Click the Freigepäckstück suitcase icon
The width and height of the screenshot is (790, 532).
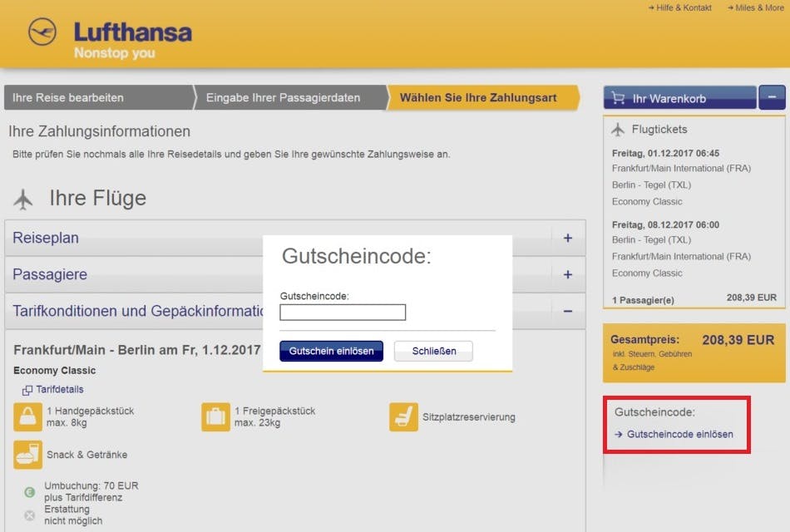[215, 417]
